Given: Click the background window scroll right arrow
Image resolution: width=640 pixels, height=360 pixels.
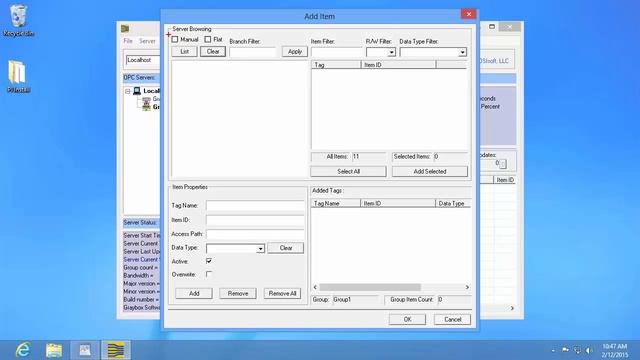Looking at the screenshot, I should [512, 308].
